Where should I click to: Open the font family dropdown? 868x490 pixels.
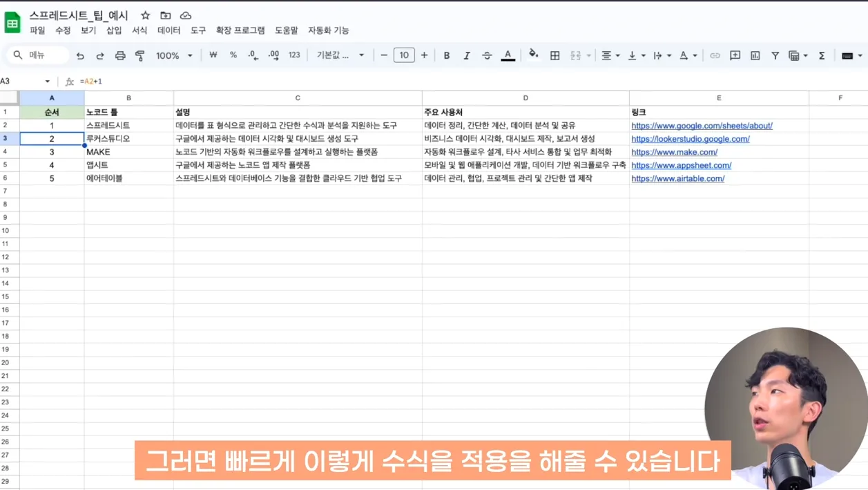340,55
